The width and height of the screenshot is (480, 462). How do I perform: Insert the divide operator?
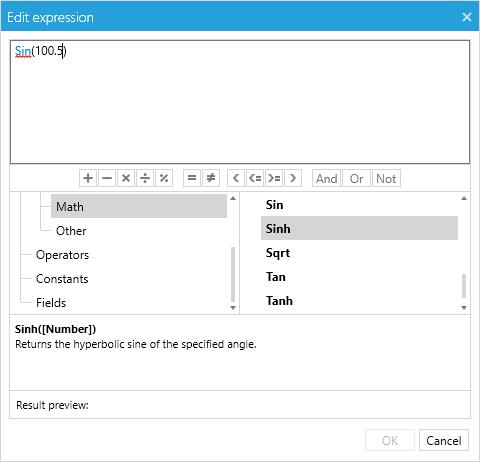[145, 178]
